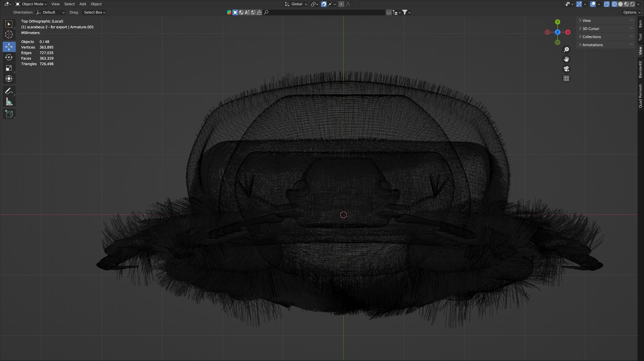The height and width of the screenshot is (361, 644).
Task: Open the Object menu
Action: click(x=96, y=4)
